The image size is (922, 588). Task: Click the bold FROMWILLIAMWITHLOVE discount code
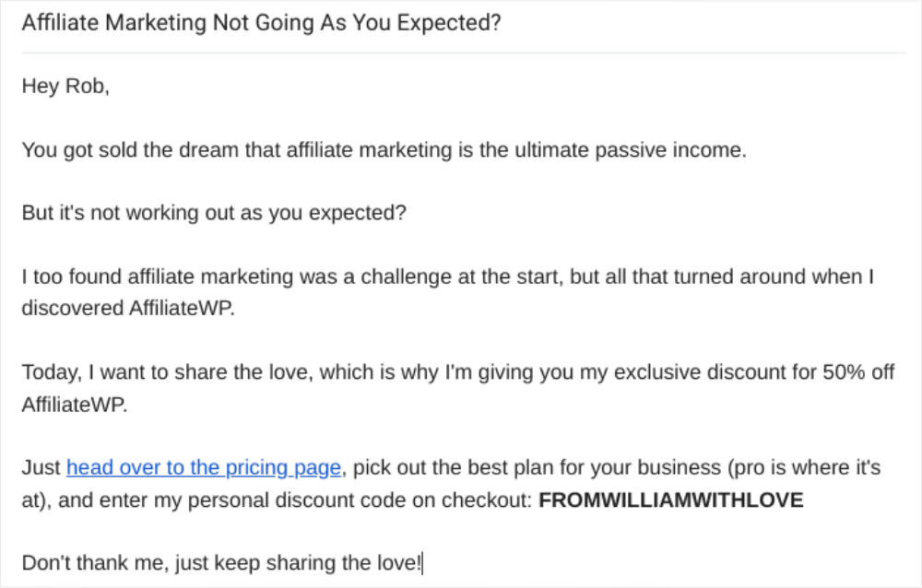[x=671, y=500]
